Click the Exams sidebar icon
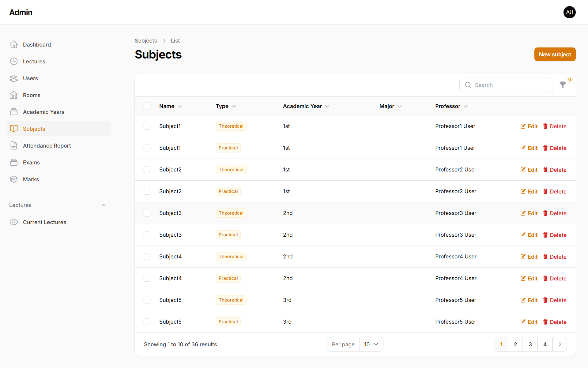The image size is (588, 368). click(x=14, y=163)
